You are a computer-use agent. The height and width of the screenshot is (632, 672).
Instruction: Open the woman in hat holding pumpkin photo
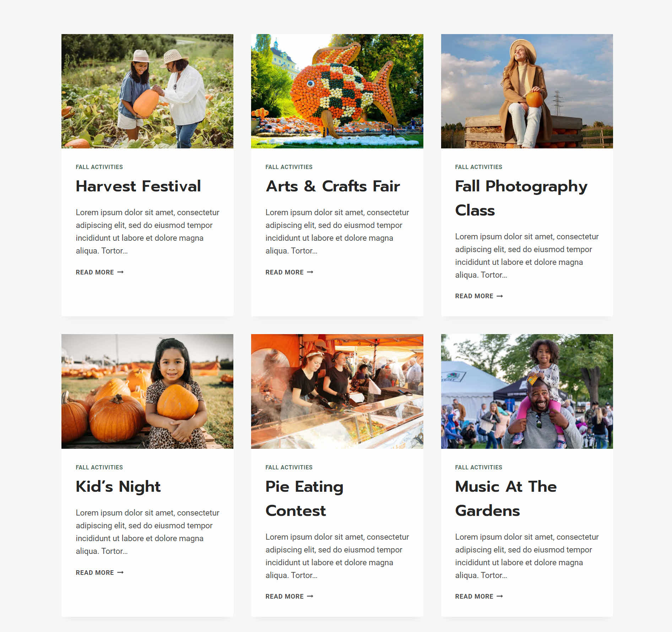click(527, 91)
